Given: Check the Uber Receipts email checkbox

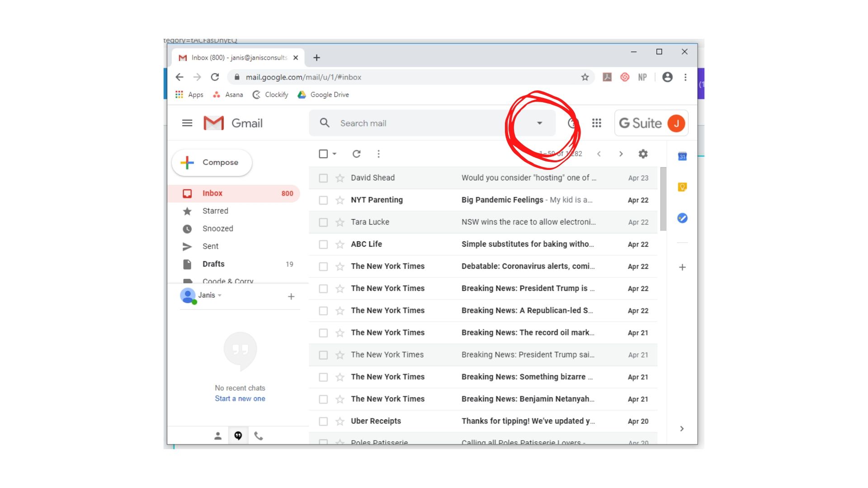Looking at the screenshot, I should coord(323,421).
